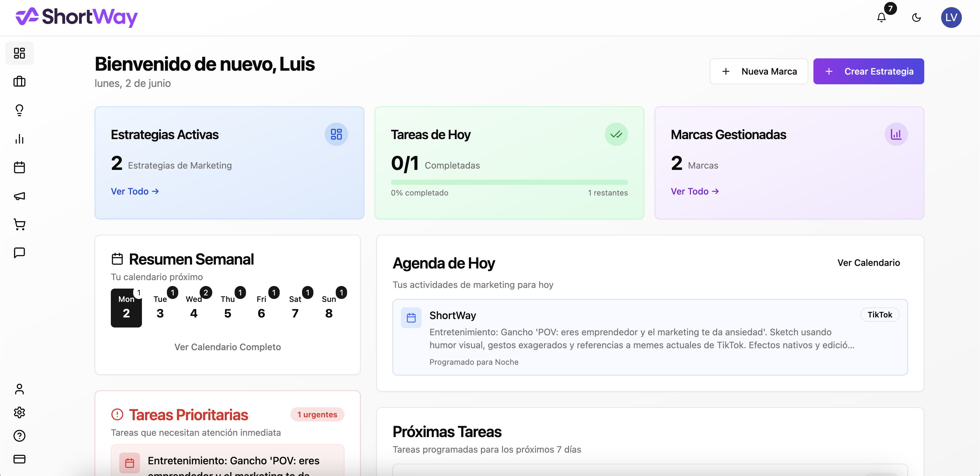The width and height of the screenshot is (980, 476).
Task: Open the chat bubble messages sidebar icon
Action: pyautogui.click(x=19, y=253)
